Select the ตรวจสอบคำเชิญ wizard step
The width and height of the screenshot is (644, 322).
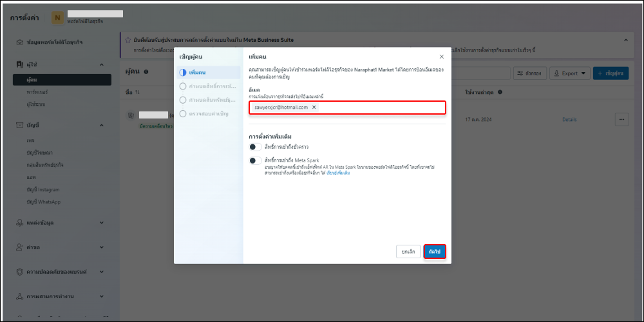pos(209,113)
